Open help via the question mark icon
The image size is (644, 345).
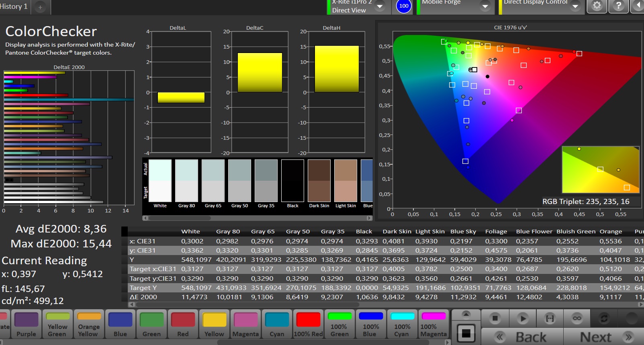tap(619, 6)
